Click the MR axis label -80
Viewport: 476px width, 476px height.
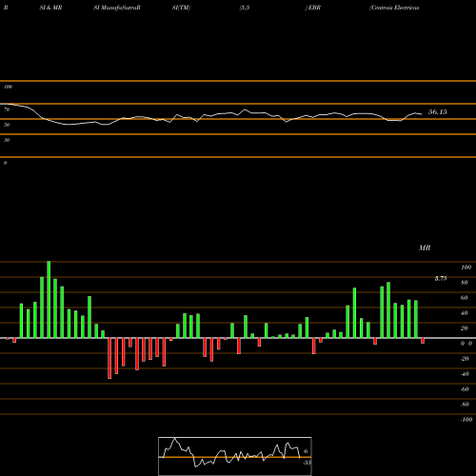pos(465,405)
